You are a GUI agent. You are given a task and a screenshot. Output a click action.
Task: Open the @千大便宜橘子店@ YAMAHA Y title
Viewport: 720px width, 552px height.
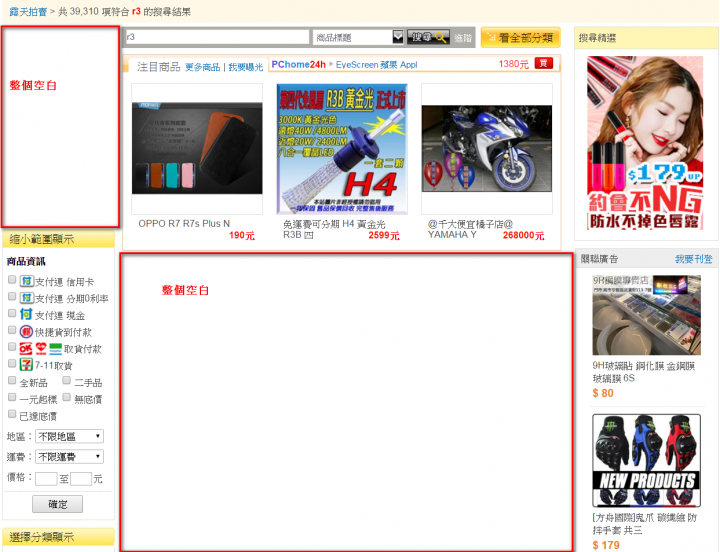point(470,229)
